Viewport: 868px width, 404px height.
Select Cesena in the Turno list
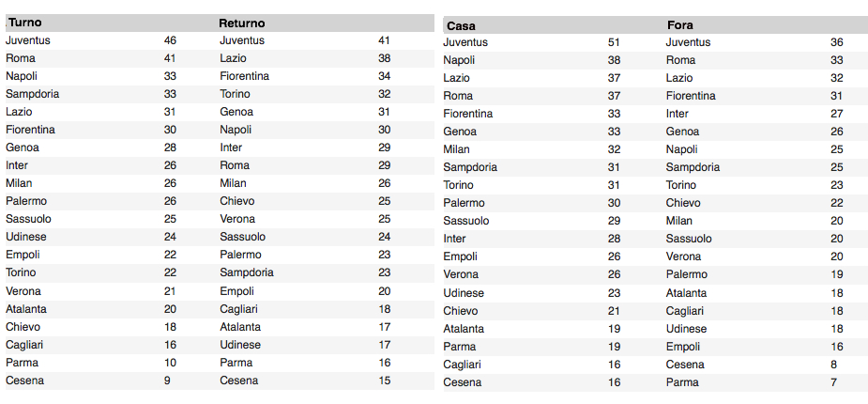point(24,381)
